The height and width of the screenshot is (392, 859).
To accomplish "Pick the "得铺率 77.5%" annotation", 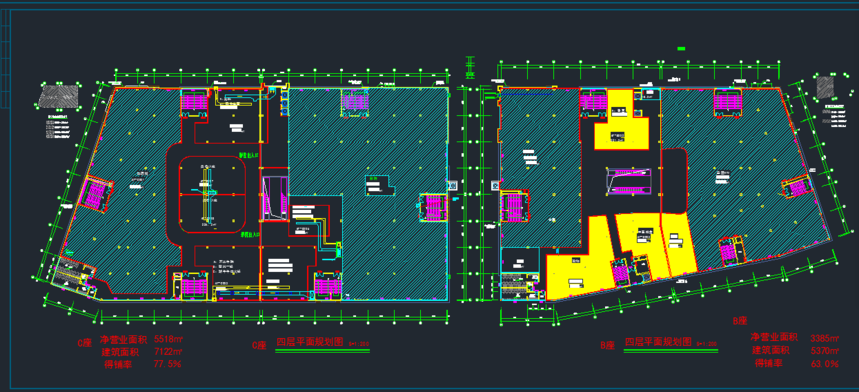I will (142, 364).
